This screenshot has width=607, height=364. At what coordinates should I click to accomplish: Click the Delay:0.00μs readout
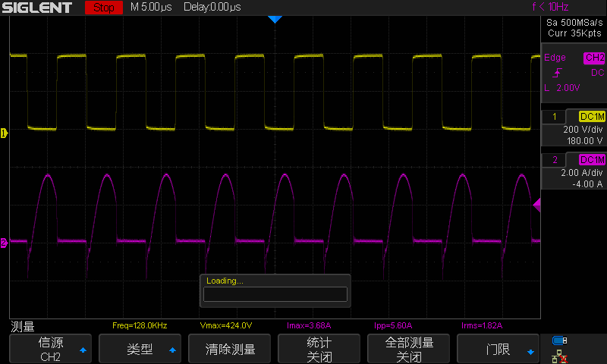212,7
